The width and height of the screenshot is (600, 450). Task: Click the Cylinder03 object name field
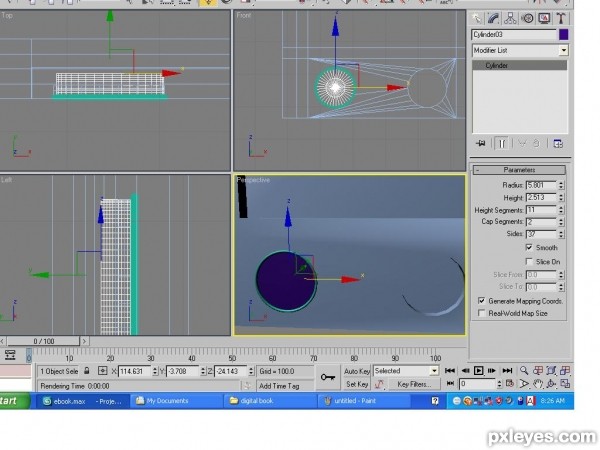514,34
